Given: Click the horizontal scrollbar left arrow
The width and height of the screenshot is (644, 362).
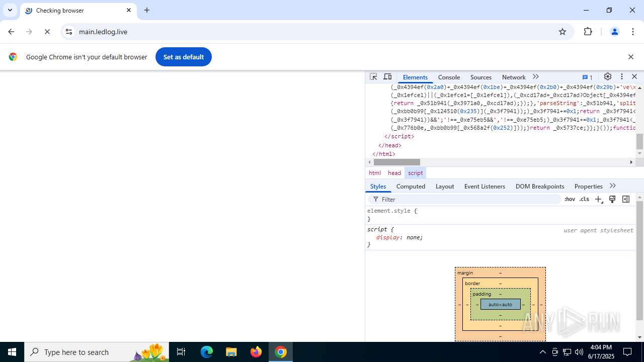Looking at the screenshot, I should (369, 162).
